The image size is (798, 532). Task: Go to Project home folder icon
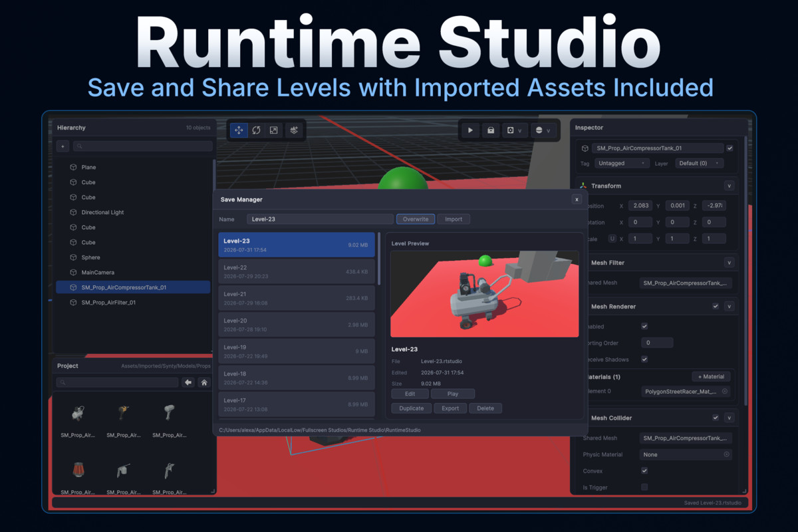coord(204,382)
